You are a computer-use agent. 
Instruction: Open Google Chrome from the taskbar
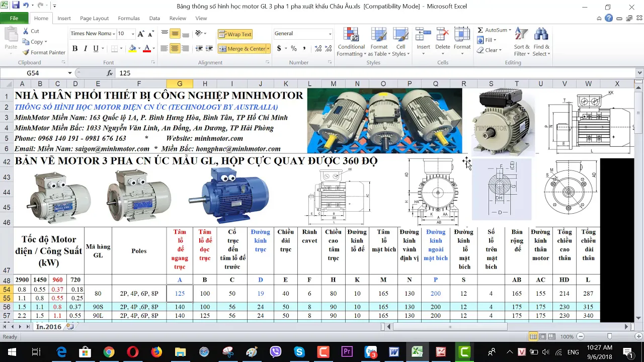coord(109,352)
